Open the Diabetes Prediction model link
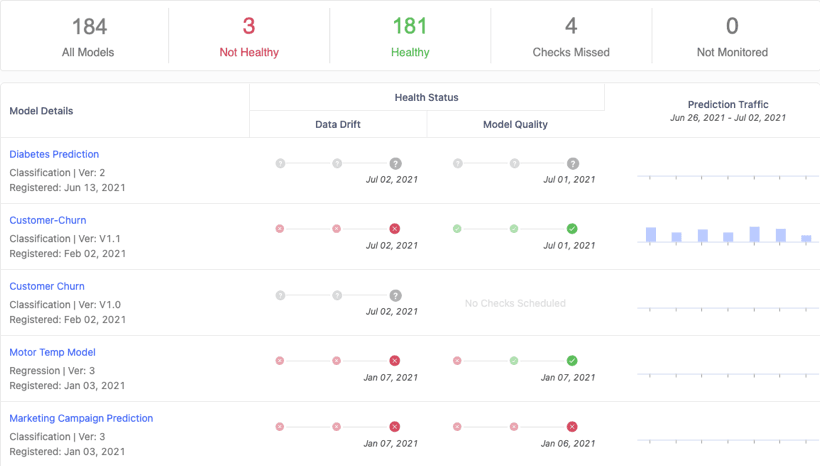The width and height of the screenshot is (820, 466). (x=54, y=154)
